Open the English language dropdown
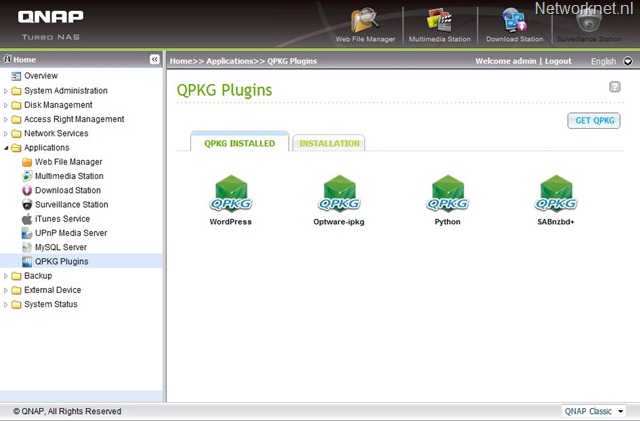Image resolution: width=640 pixels, height=421 pixels. coord(628,61)
